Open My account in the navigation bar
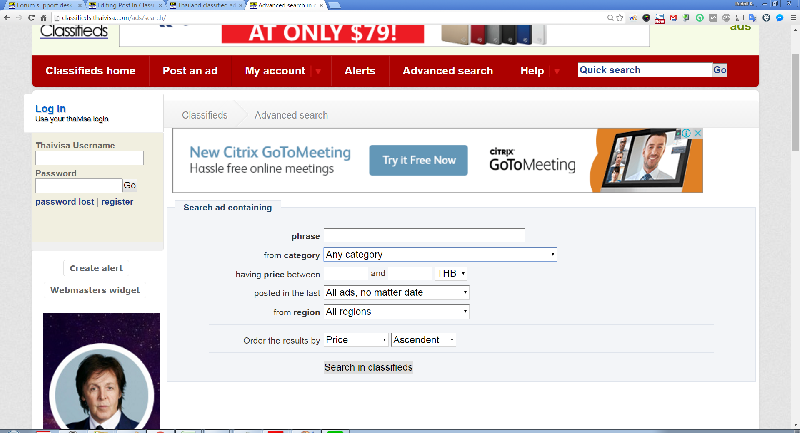800x433 pixels. (275, 71)
